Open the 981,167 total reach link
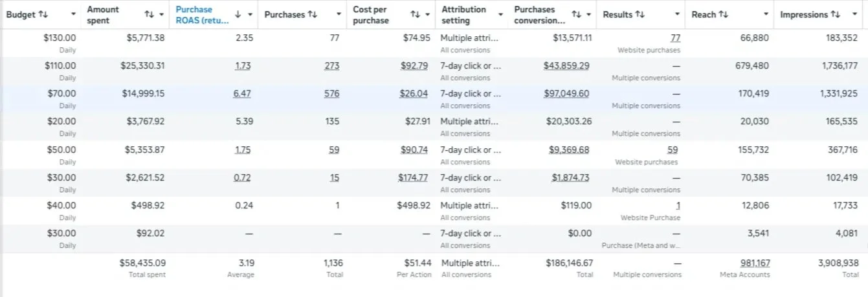 [755, 263]
